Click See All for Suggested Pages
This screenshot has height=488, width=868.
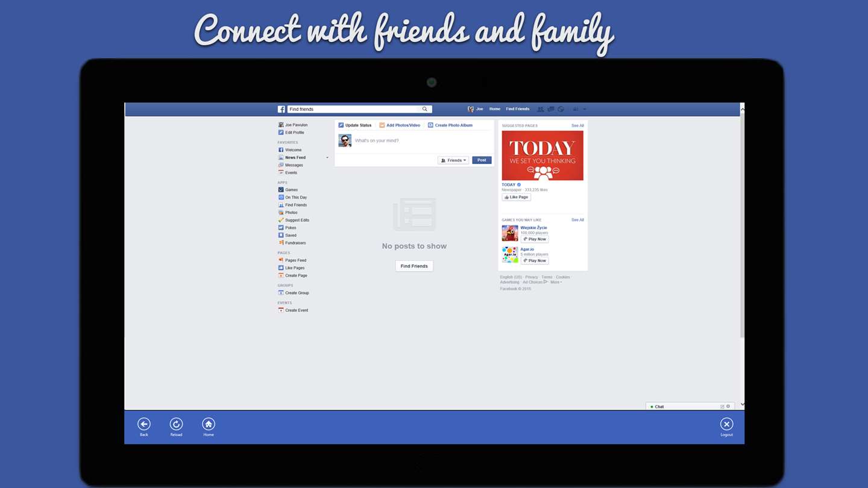coord(577,126)
